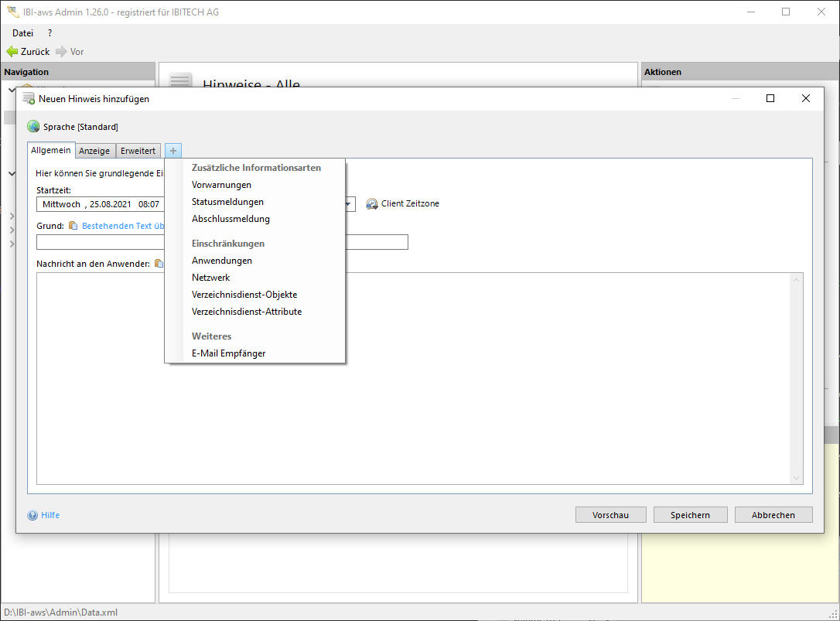This screenshot has width=840, height=621.
Task: Select Abschlussmeldung menu entry
Action: click(x=230, y=219)
